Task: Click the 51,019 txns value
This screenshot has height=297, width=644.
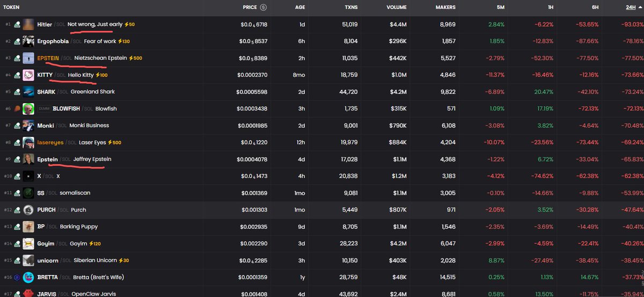Action: pyautogui.click(x=349, y=24)
